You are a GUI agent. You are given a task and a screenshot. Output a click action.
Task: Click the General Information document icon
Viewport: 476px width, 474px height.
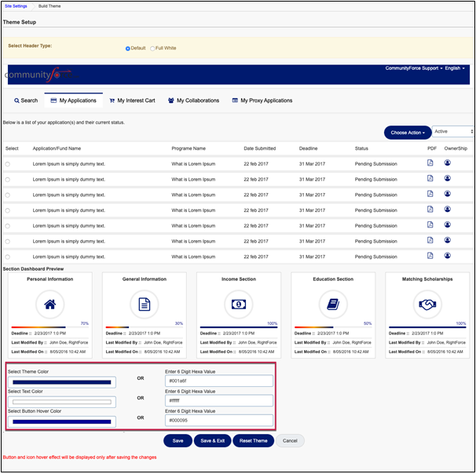[x=144, y=304]
